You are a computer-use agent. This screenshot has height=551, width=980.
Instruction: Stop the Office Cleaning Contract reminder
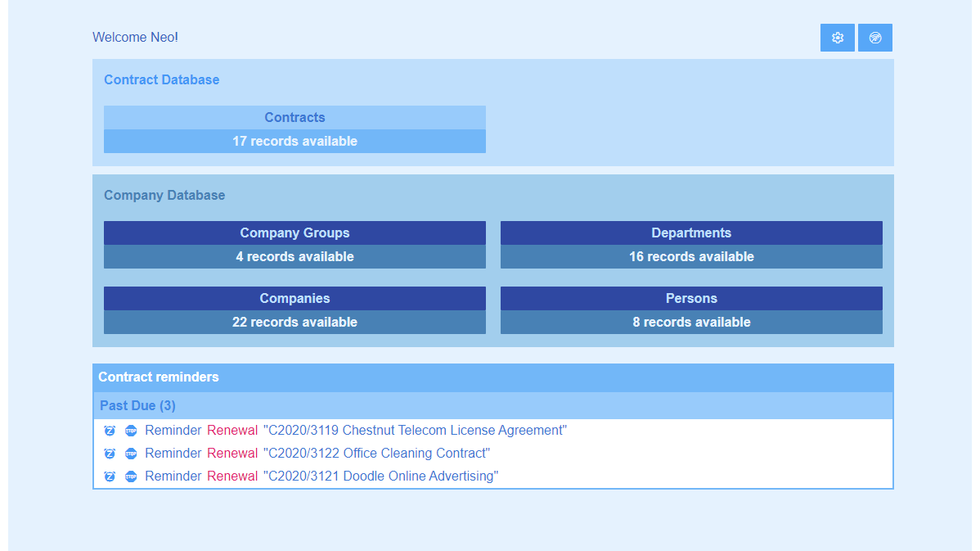131,453
